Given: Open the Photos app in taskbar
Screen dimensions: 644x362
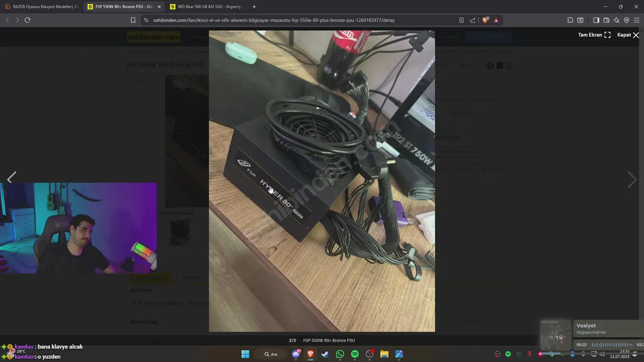Looking at the screenshot, I should pos(399,354).
